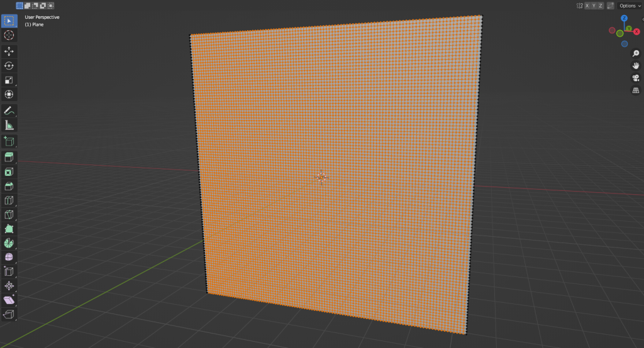
Task: Click the Zoom view magnifier icon
Action: 636,53
